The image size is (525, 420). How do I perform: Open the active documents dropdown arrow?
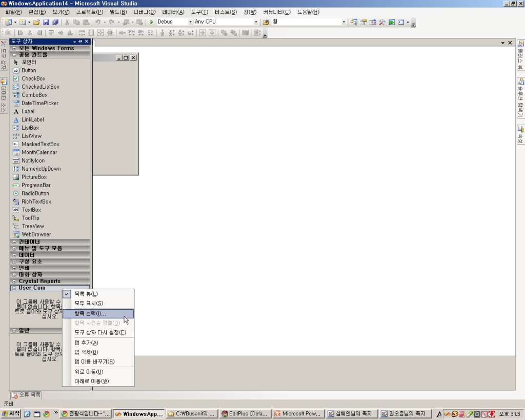502,43
